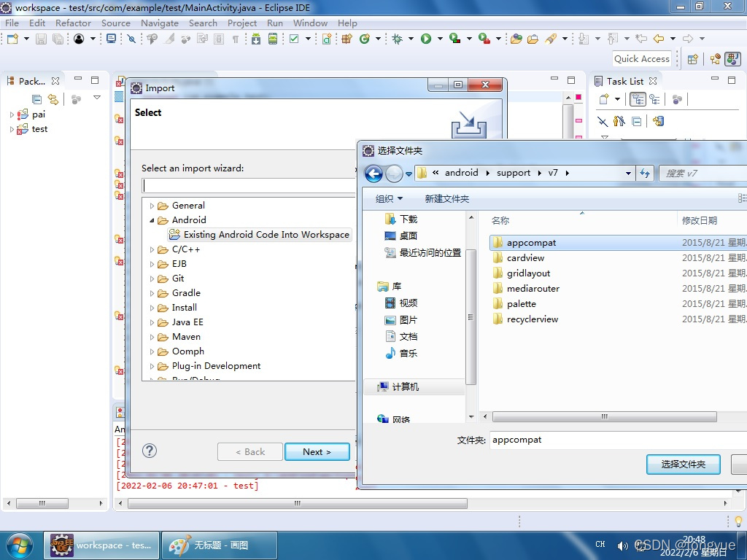The width and height of the screenshot is (747, 560).
Task: Open the Android Virtual Device Manager icon
Action: (x=273, y=39)
